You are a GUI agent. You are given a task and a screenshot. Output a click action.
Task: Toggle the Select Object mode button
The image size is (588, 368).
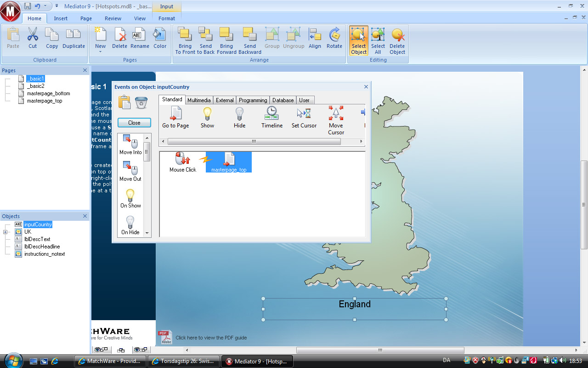[359, 40]
